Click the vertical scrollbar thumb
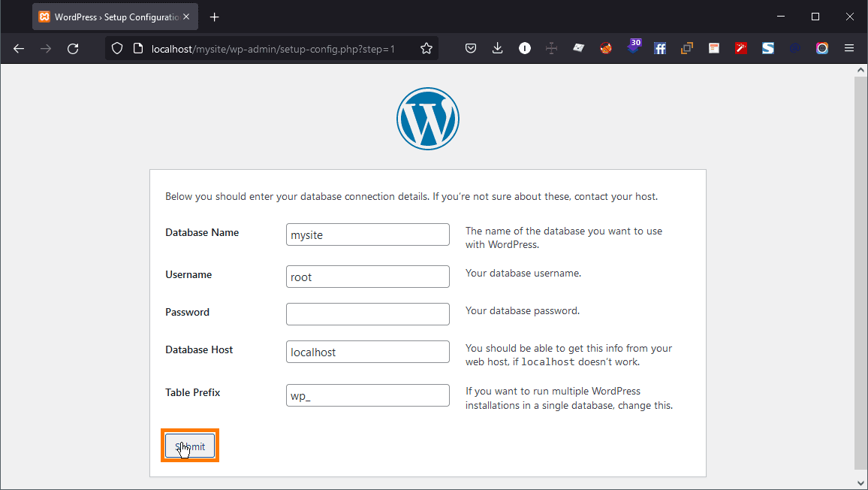The height and width of the screenshot is (490, 868). click(x=860, y=274)
